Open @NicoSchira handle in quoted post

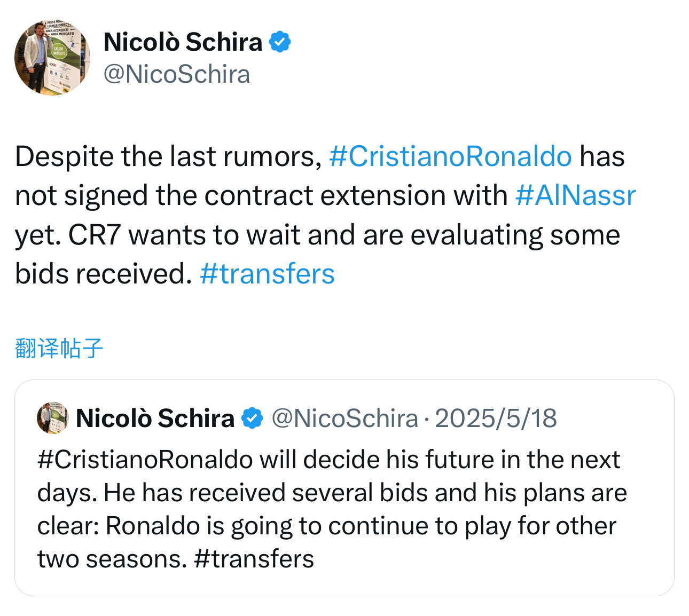tap(344, 418)
